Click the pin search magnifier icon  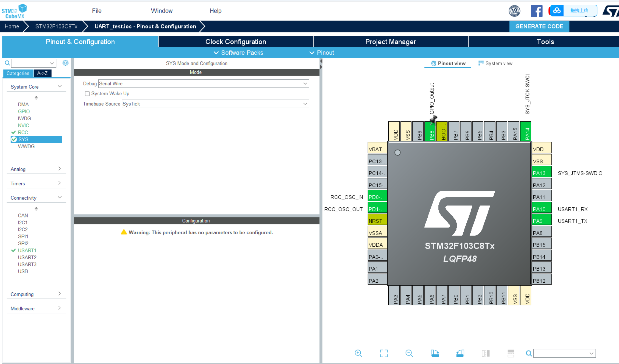point(529,353)
